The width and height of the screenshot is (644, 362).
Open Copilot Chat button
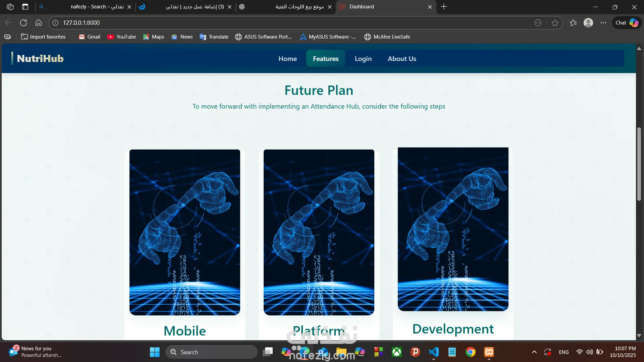pyautogui.click(x=627, y=23)
